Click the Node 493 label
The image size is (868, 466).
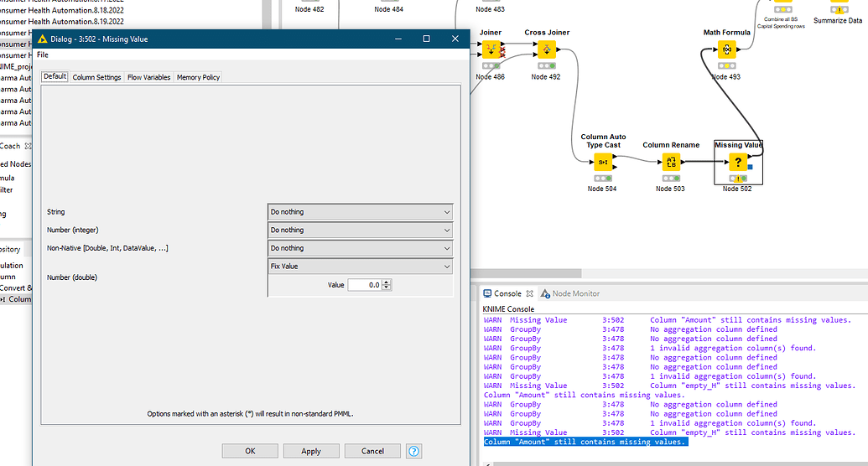click(725, 77)
